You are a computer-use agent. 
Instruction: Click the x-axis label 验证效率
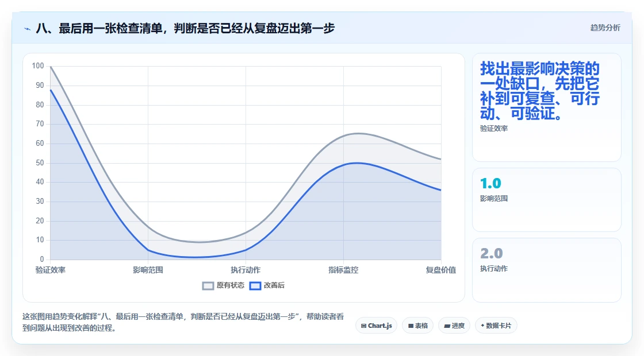coord(51,270)
